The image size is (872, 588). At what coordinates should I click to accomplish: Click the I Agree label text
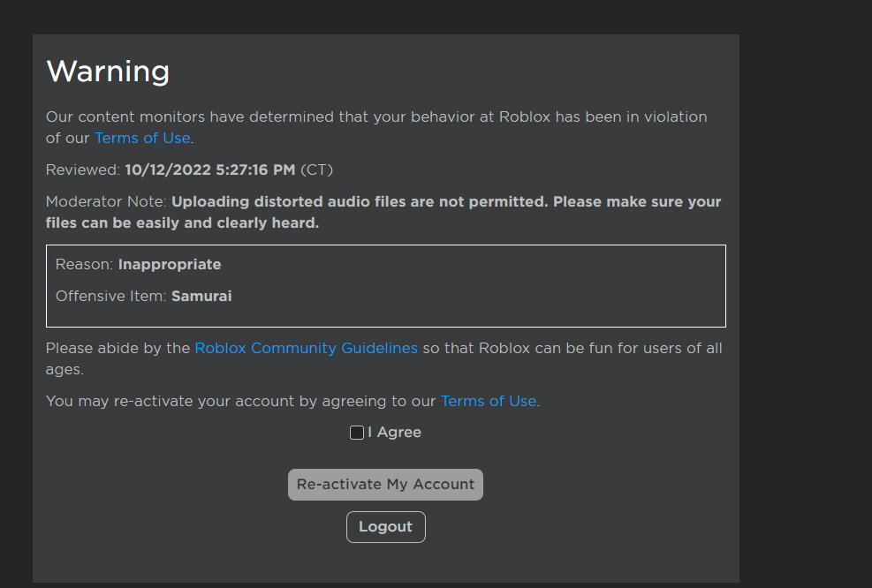pos(394,433)
